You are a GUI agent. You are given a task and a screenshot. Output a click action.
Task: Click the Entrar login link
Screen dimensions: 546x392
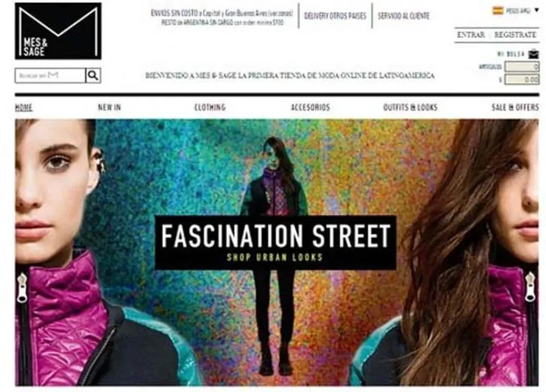[471, 35]
